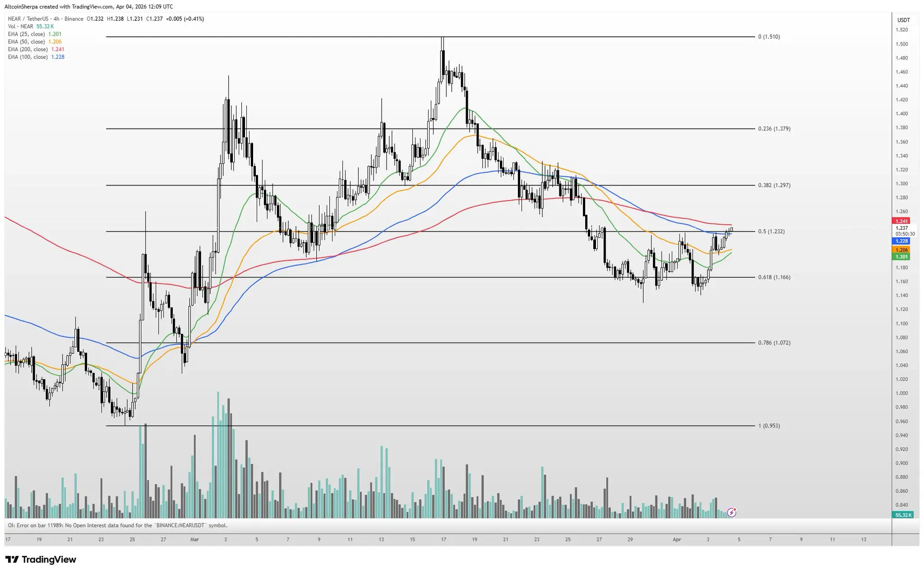Click the Apr label on time axis
The width and height of the screenshot is (924, 573).
[676, 539]
